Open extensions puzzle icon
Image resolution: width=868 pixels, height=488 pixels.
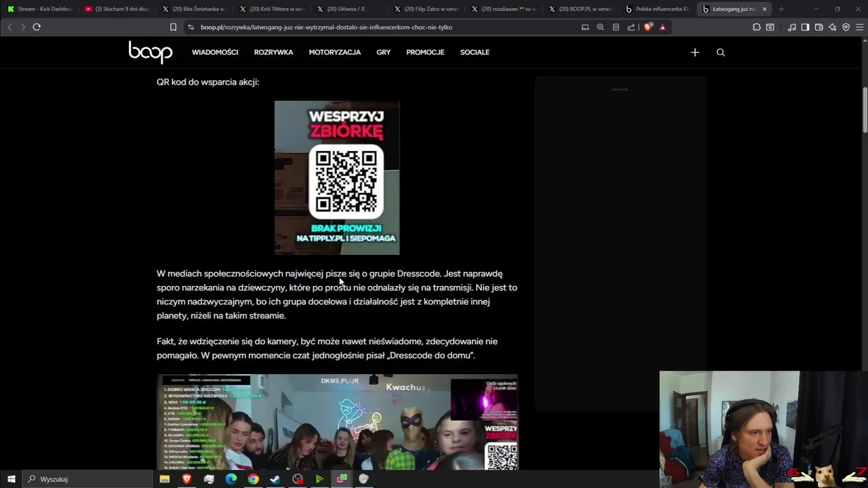(756, 27)
